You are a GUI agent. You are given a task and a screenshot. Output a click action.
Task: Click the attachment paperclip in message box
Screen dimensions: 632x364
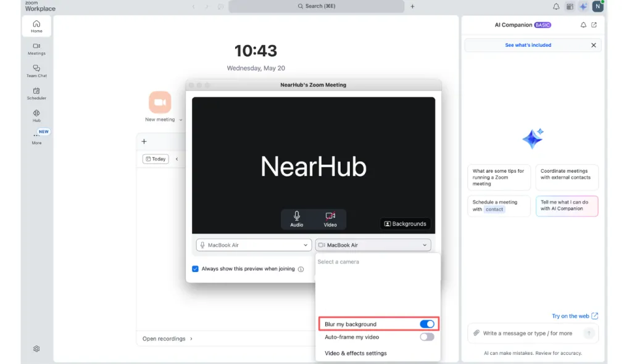point(476,333)
